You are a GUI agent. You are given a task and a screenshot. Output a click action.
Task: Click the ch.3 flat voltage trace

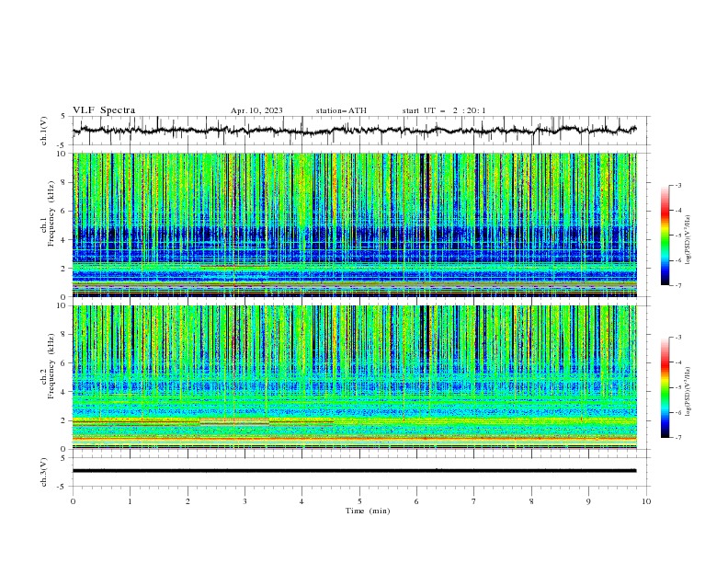354,471
